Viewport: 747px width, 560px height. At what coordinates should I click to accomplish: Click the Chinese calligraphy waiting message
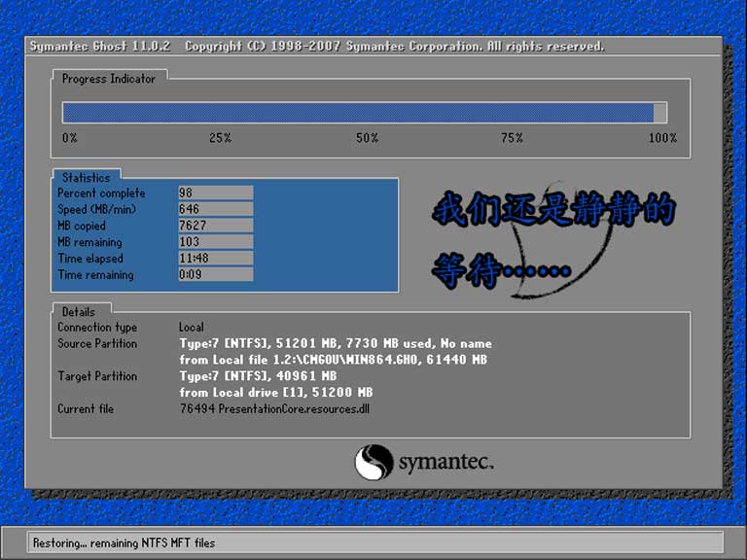coord(552,238)
